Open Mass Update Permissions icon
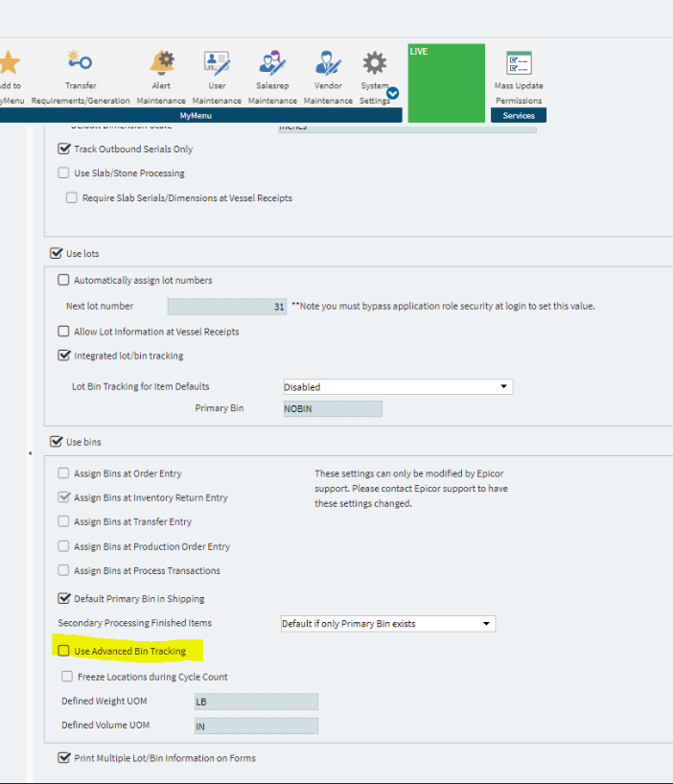The height and width of the screenshot is (784, 673). (519, 64)
